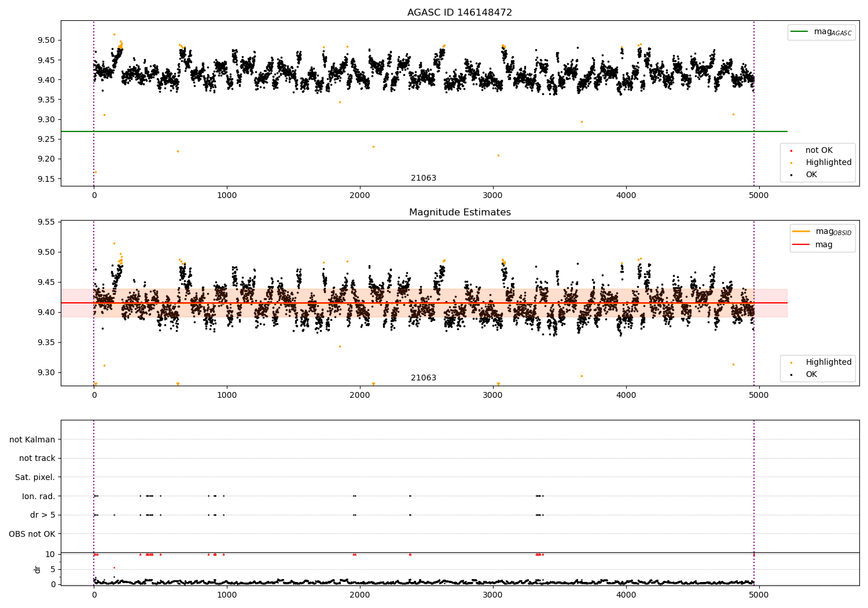868x608 pixels.
Task: Click the 'Ion. rad.' axis label
Action: pyautogui.click(x=39, y=496)
